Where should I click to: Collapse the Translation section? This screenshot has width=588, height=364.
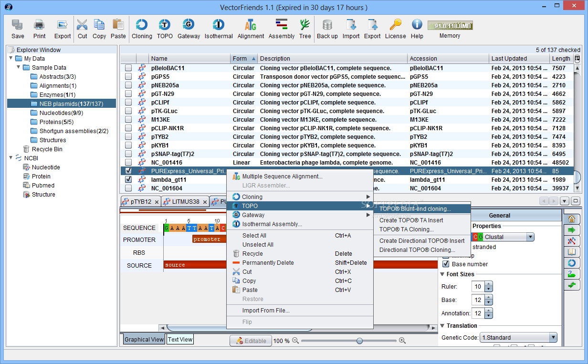pyautogui.click(x=442, y=326)
